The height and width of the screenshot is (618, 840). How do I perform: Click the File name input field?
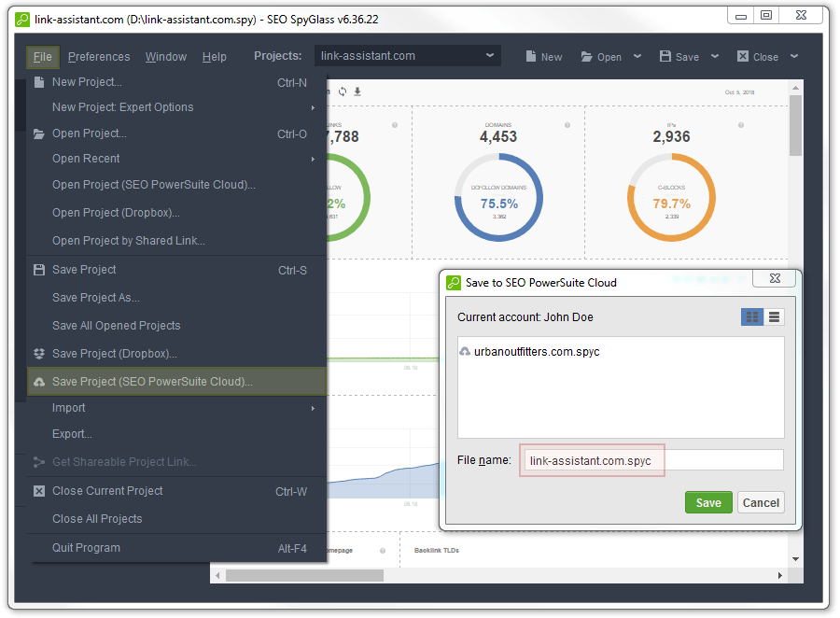653,460
